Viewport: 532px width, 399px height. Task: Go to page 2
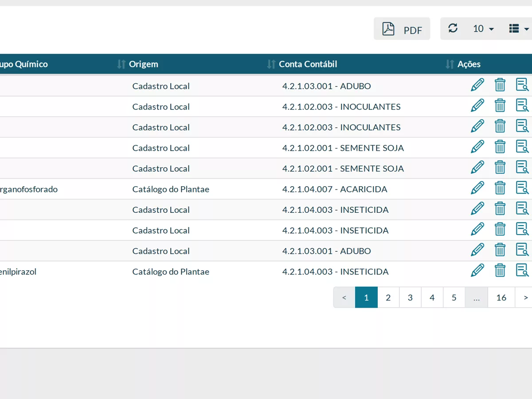point(388,297)
